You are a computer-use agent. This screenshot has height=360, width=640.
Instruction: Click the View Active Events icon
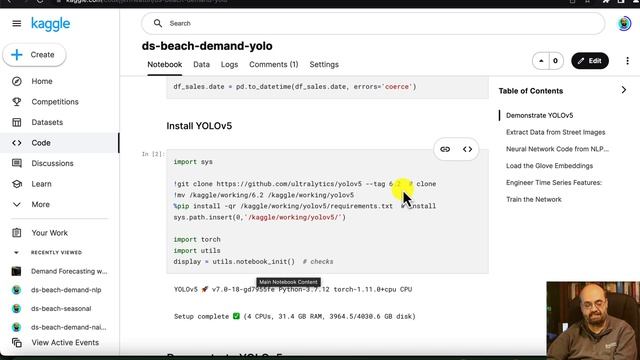(17, 342)
